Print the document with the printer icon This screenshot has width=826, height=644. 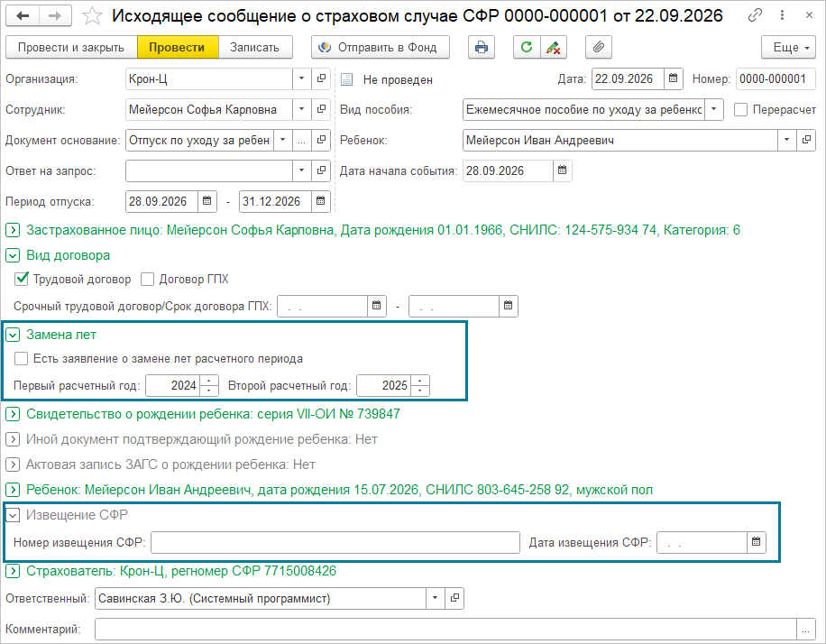482,48
